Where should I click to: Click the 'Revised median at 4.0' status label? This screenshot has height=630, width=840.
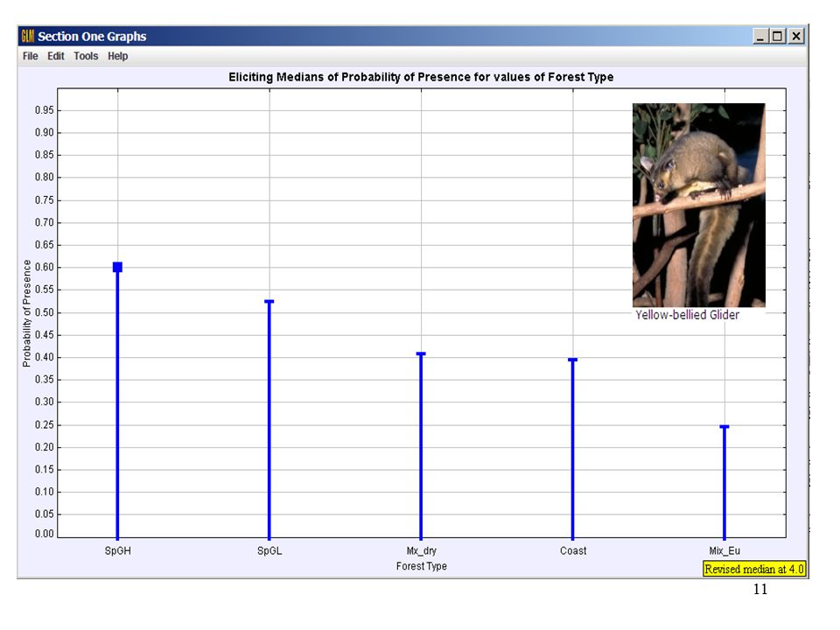pyautogui.click(x=754, y=569)
